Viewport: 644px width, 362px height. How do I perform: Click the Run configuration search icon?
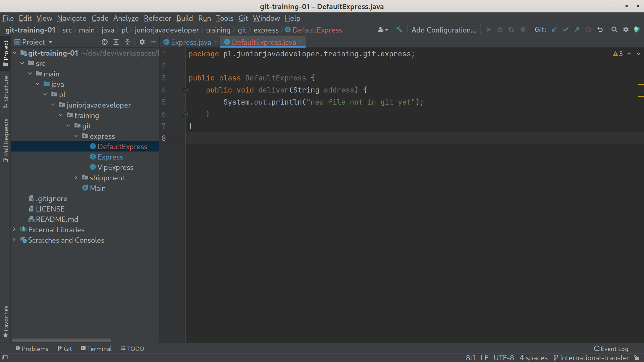coord(613,30)
